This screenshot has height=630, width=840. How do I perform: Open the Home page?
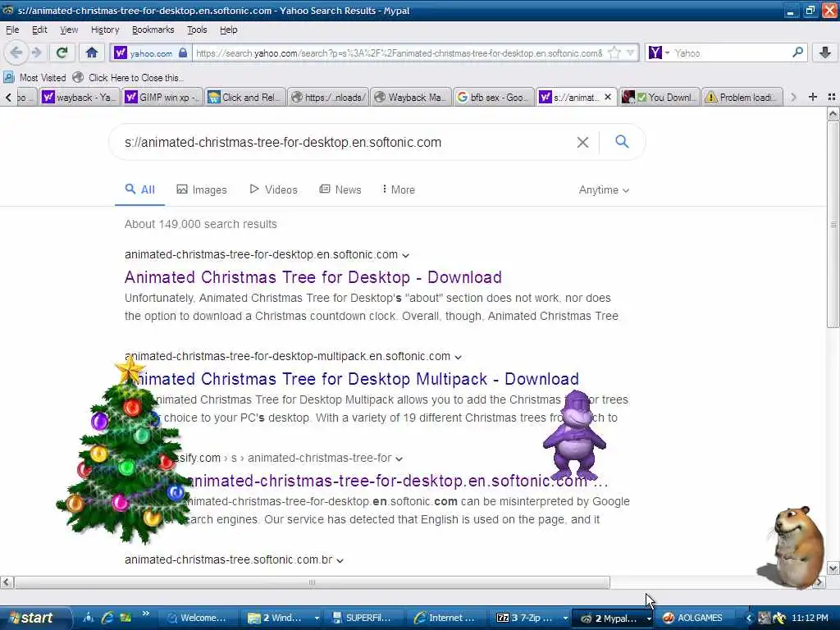pos(92,52)
